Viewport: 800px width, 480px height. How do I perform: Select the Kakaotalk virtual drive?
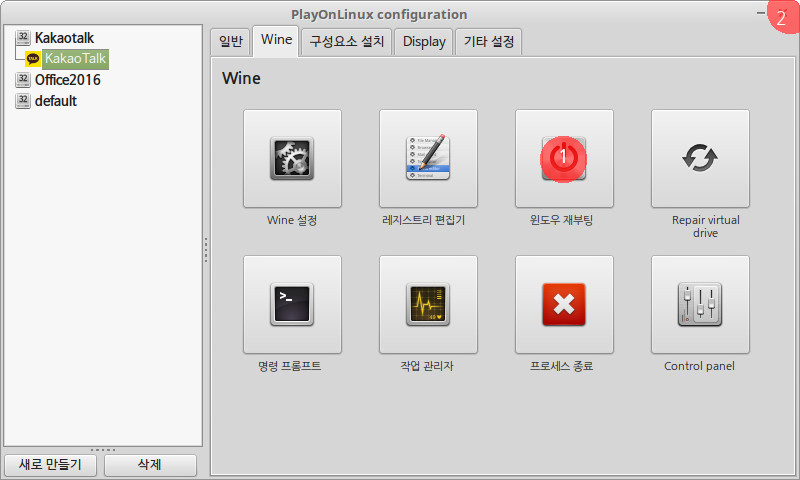[64, 38]
